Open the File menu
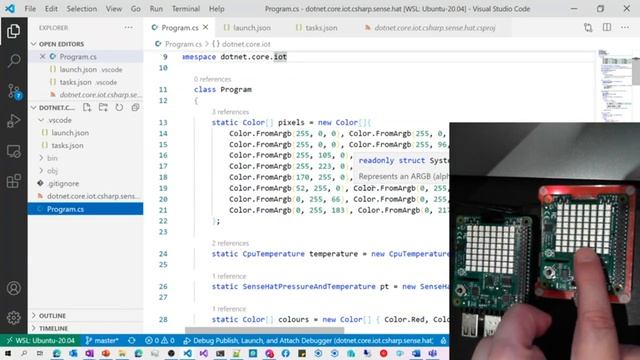The width and height of the screenshot is (640, 360). (x=30, y=9)
